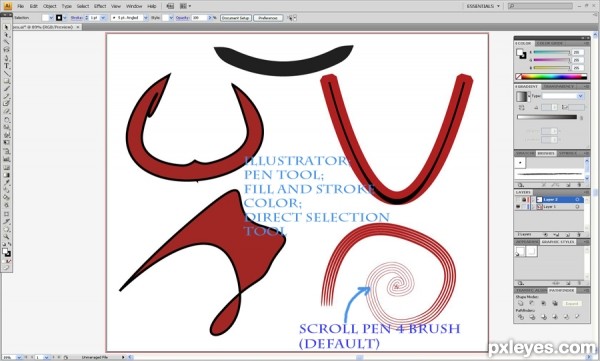Open the Window menu
This screenshot has height=361, width=600.
[134, 6]
